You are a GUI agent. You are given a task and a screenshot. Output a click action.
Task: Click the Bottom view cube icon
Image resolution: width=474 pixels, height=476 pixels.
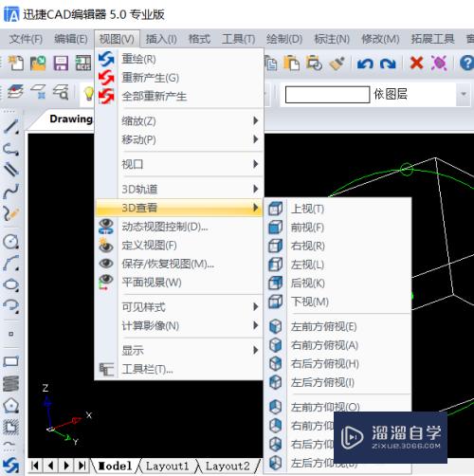click(275, 302)
